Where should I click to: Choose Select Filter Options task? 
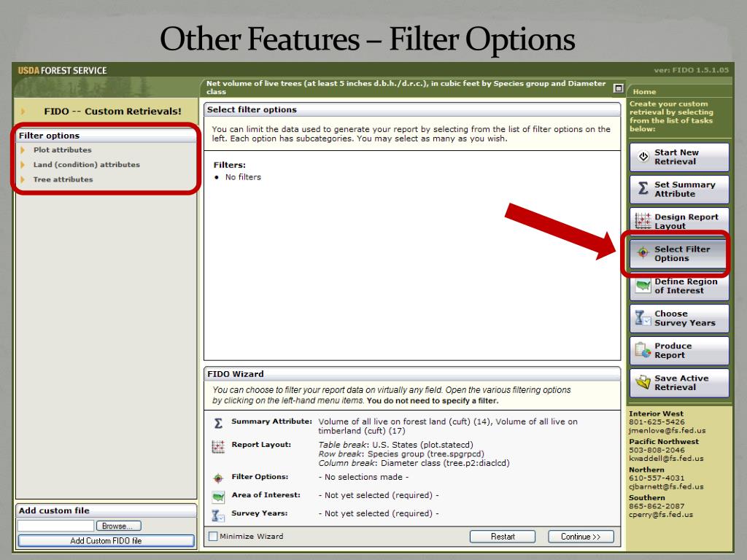(678, 253)
